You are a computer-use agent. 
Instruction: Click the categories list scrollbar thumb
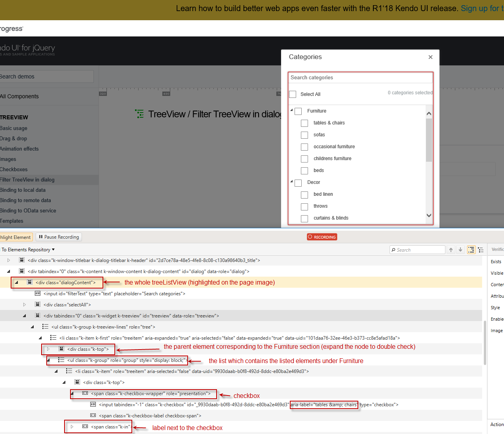429,140
